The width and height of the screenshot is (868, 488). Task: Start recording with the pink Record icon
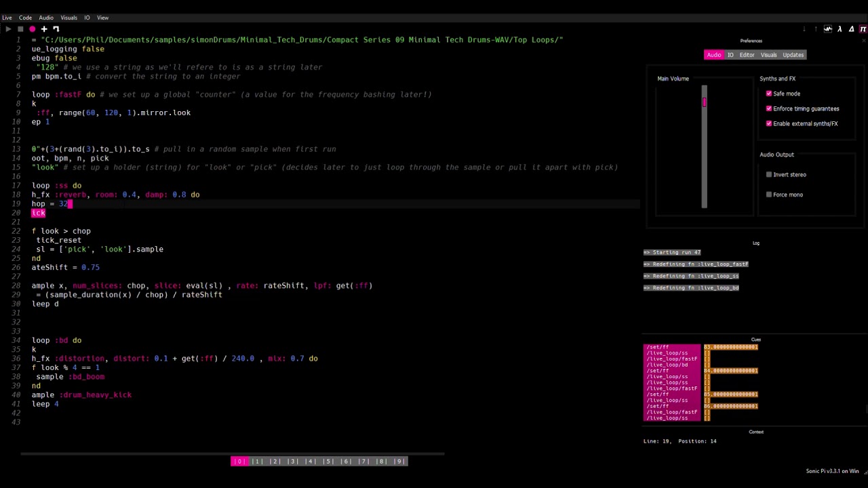32,29
